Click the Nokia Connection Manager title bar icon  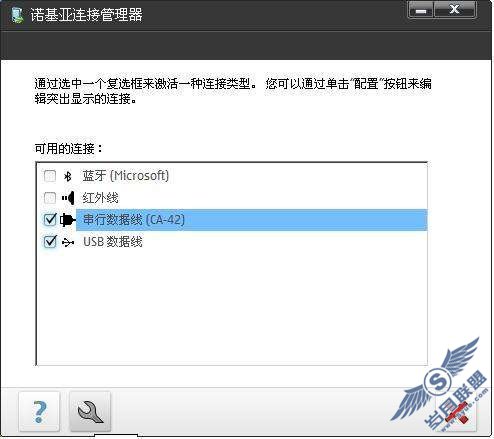(x=17, y=15)
